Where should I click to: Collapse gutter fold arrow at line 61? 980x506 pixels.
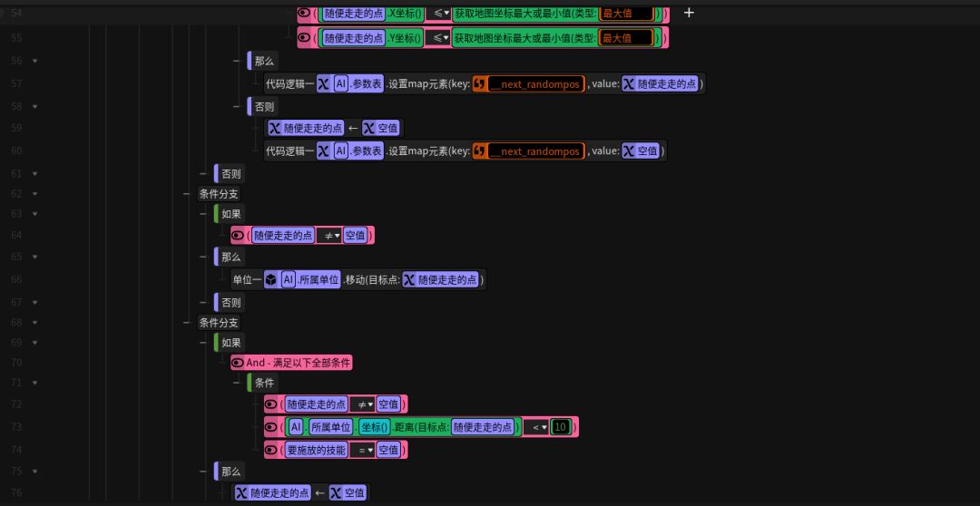point(35,174)
